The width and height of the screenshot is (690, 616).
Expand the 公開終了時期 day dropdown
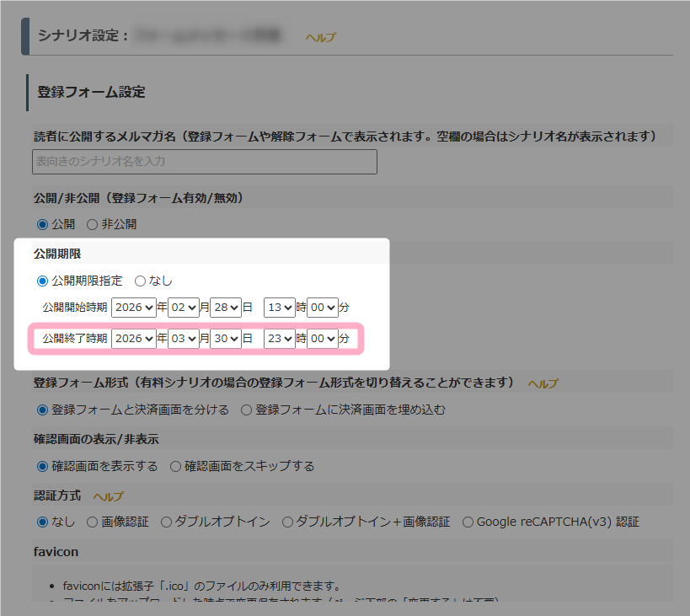226,339
